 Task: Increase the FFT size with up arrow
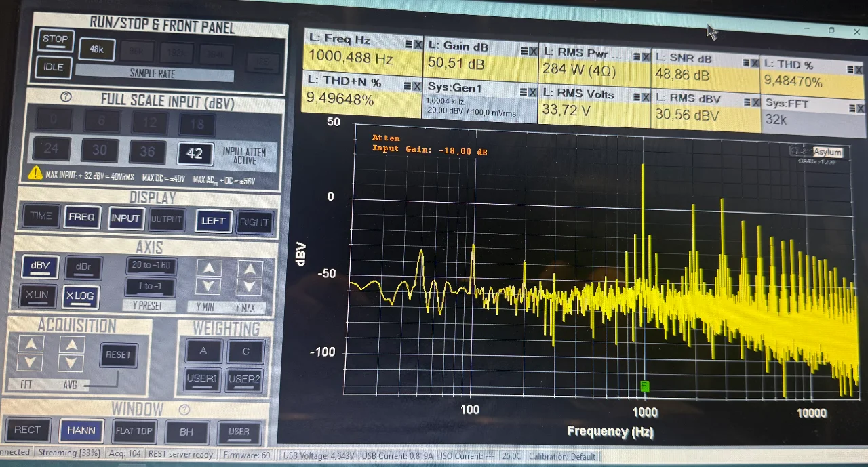pos(30,344)
